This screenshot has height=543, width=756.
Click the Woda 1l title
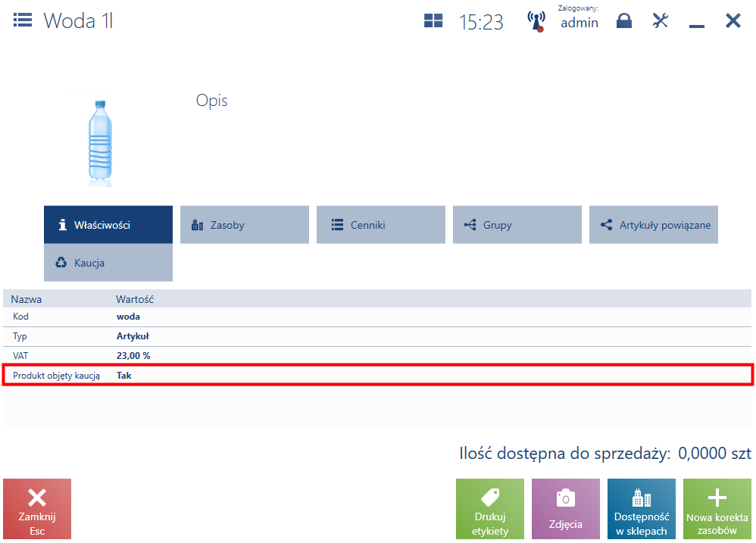tap(78, 20)
